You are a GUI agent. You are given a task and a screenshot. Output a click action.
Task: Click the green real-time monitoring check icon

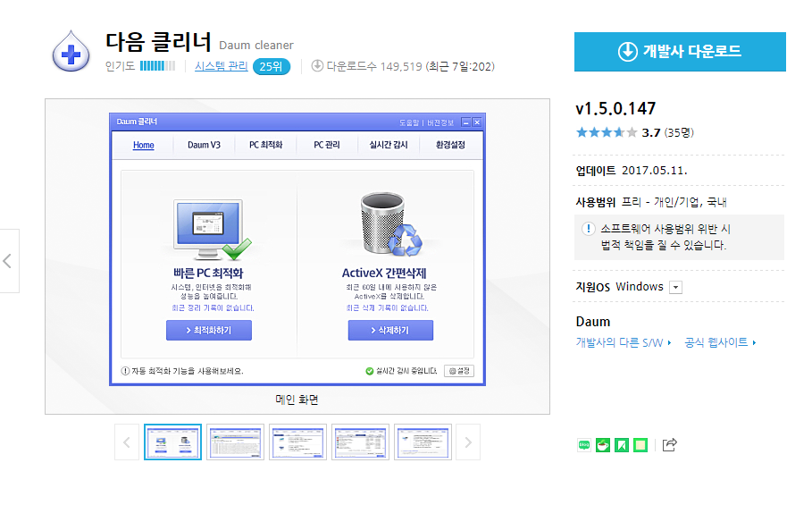(x=369, y=371)
